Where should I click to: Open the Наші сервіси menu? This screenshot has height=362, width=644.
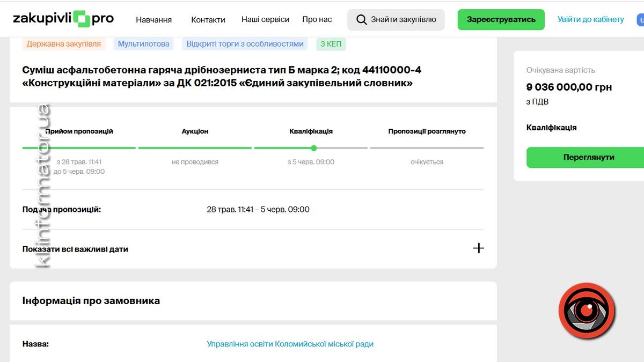coord(266,19)
